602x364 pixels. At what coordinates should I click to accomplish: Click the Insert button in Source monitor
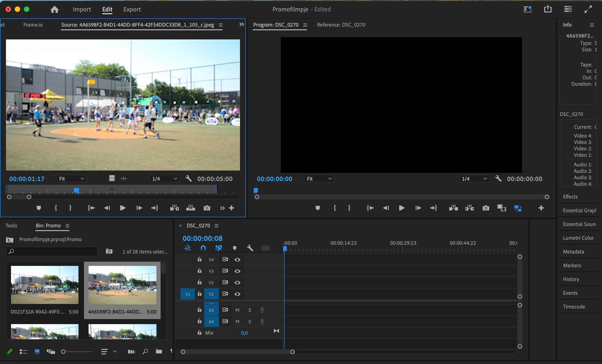coord(174,208)
